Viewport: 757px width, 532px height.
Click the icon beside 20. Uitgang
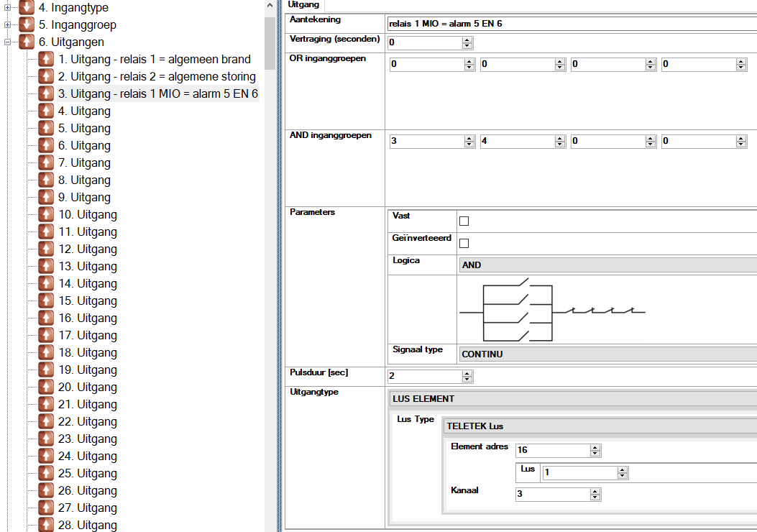(x=46, y=387)
